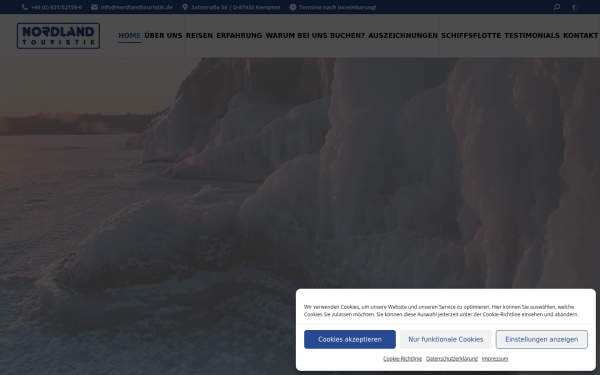Open Datenschutzerklärung link

[452, 359]
